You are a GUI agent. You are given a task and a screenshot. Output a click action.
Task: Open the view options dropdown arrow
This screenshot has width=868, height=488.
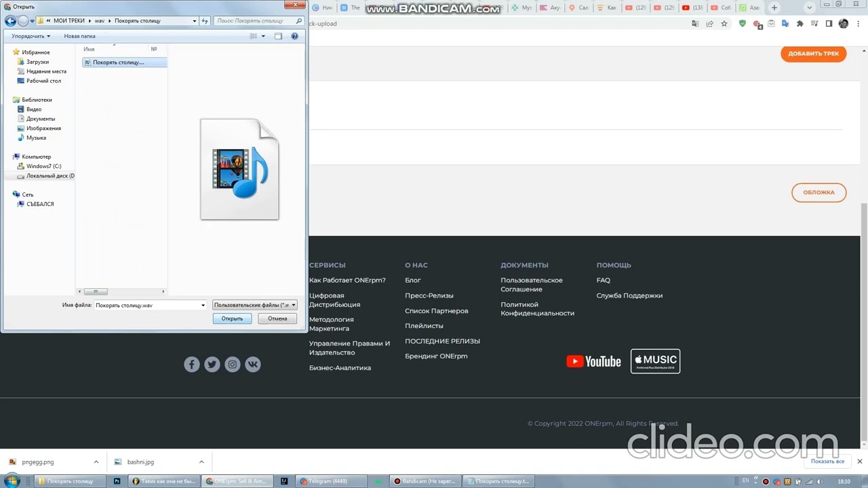[x=263, y=36]
